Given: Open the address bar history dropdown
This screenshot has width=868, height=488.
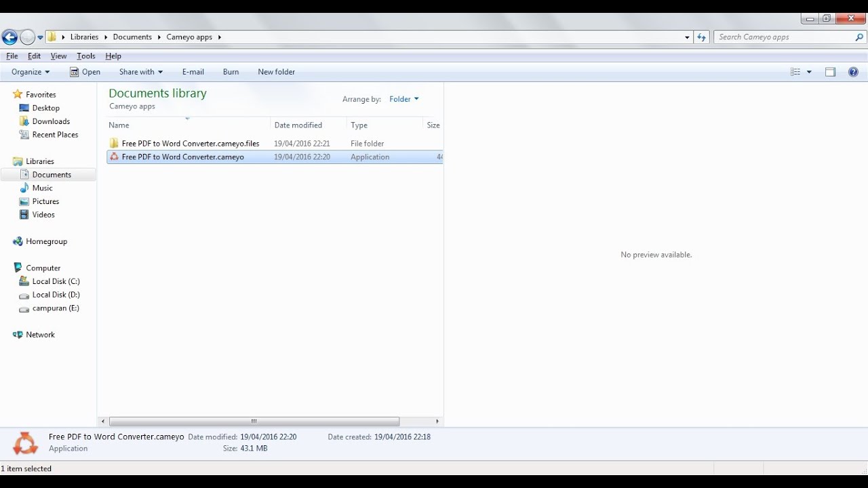Looking at the screenshot, I should pos(687,37).
